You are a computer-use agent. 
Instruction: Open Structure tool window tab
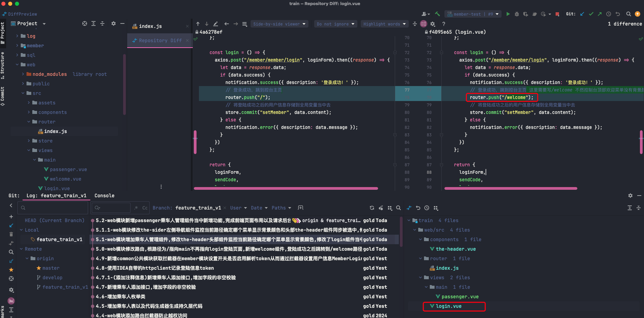coord(3,65)
